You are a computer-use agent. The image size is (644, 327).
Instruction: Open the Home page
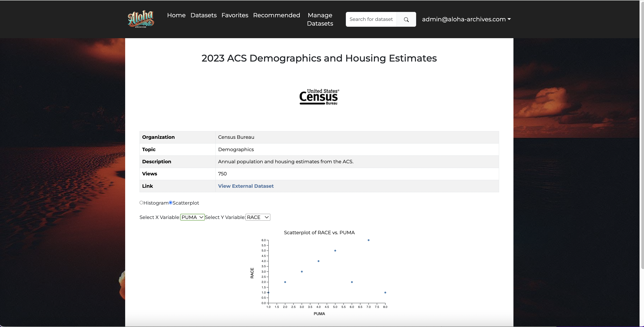pyautogui.click(x=176, y=15)
